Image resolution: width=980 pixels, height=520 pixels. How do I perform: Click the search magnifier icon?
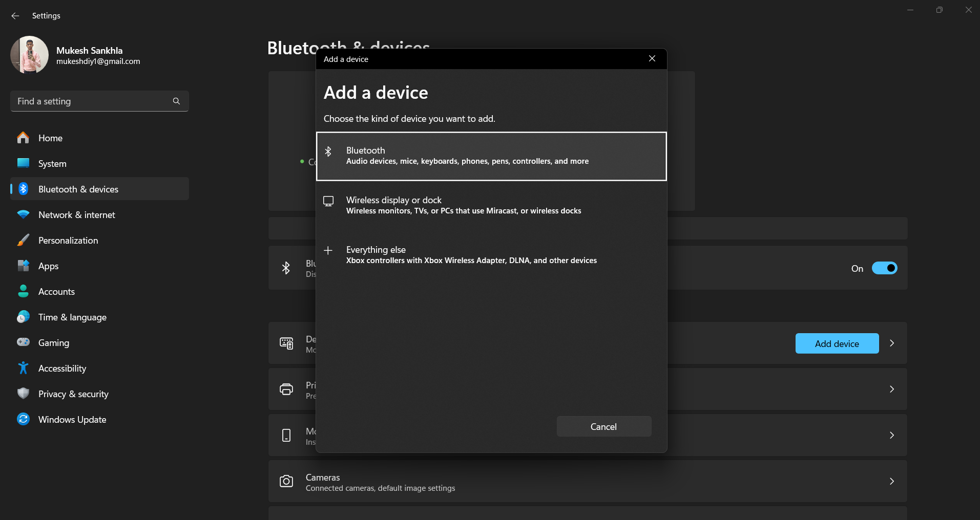[x=176, y=101]
